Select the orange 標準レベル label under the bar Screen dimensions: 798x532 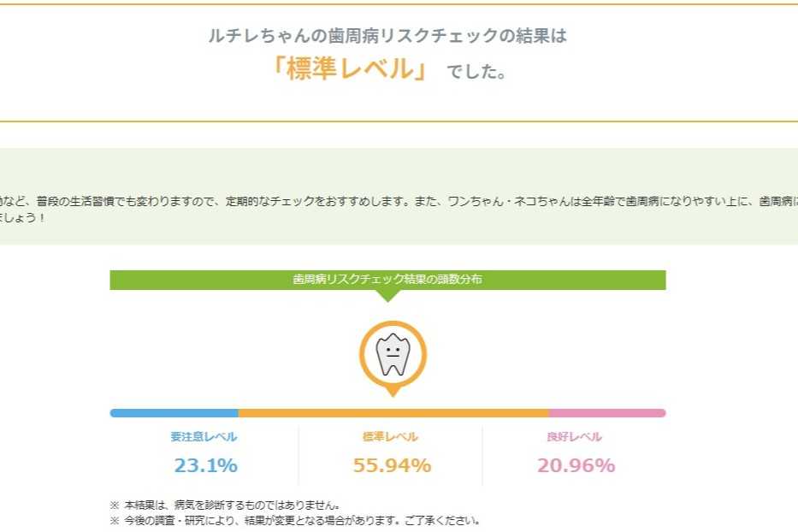[391, 437]
